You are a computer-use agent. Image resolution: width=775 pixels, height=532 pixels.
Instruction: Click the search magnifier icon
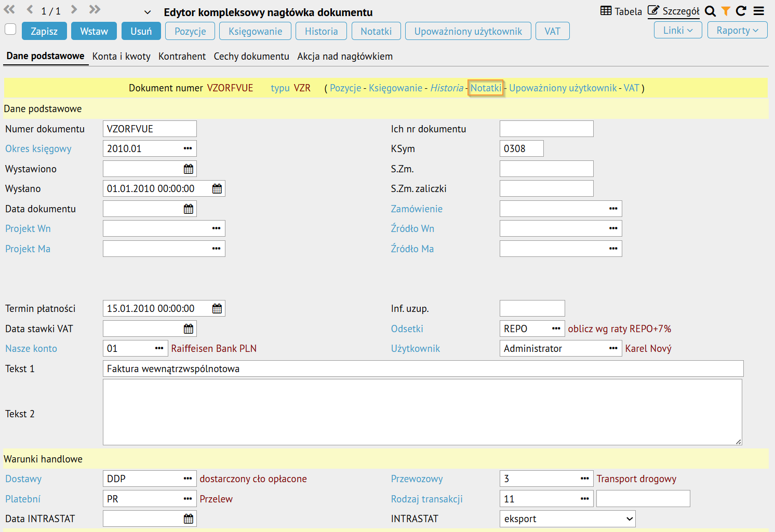tap(710, 11)
